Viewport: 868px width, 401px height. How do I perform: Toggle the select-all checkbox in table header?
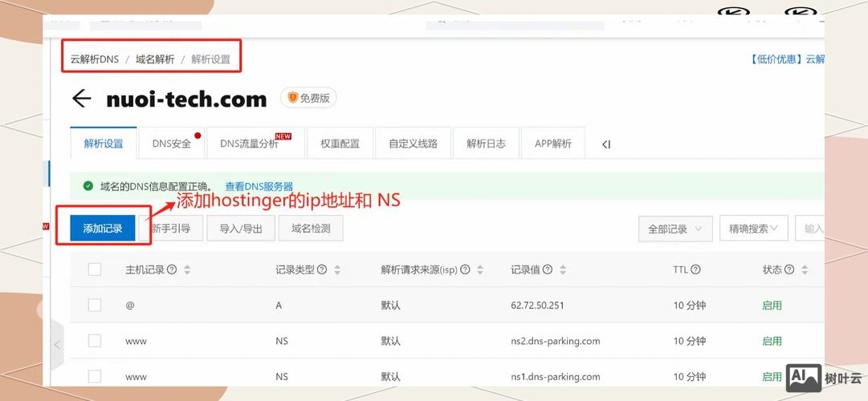coord(95,269)
